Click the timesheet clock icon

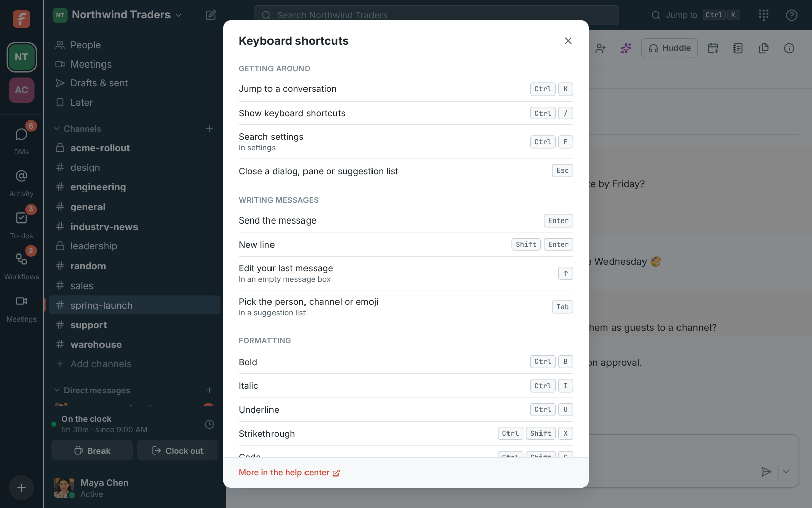point(209,424)
